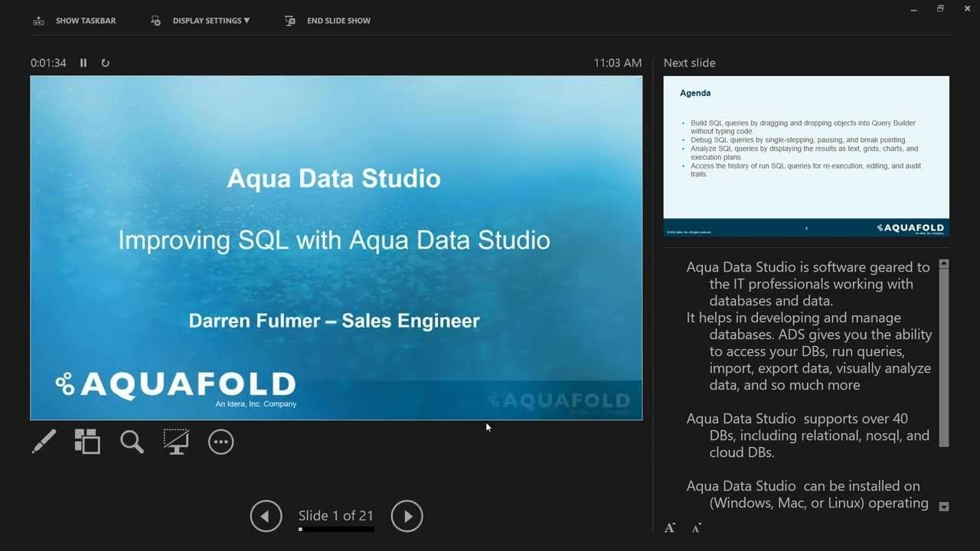This screenshot has height=551, width=980.
Task: Click the slide progress bar
Action: tap(336, 529)
